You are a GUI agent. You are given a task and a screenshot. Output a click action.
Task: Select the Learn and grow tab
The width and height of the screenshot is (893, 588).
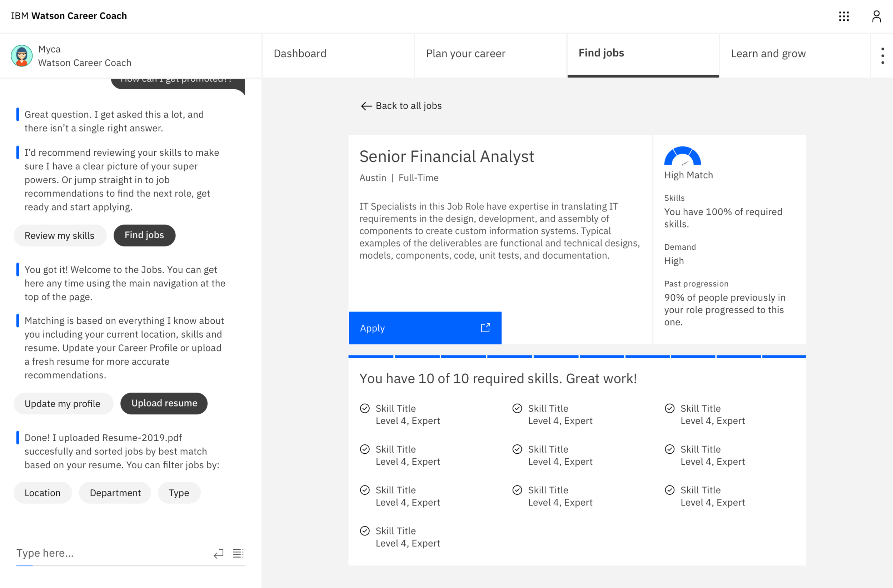(x=768, y=54)
